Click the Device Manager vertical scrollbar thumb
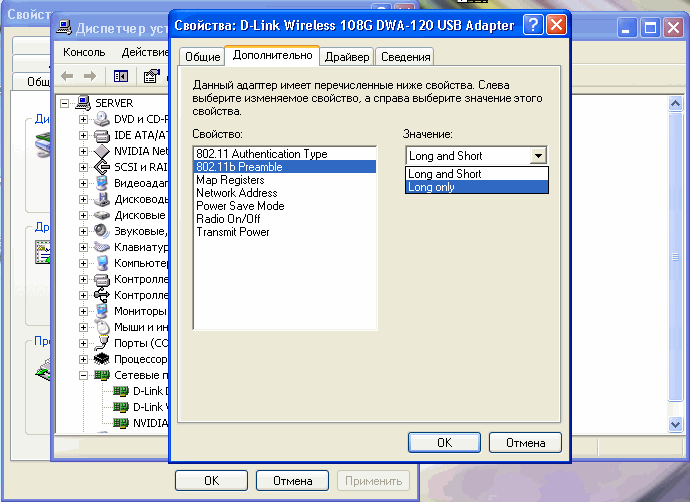690x502 pixels. point(675,257)
